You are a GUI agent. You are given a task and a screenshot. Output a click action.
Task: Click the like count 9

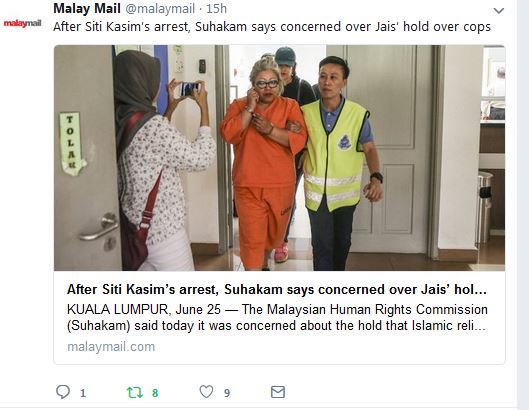click(227, 393)
